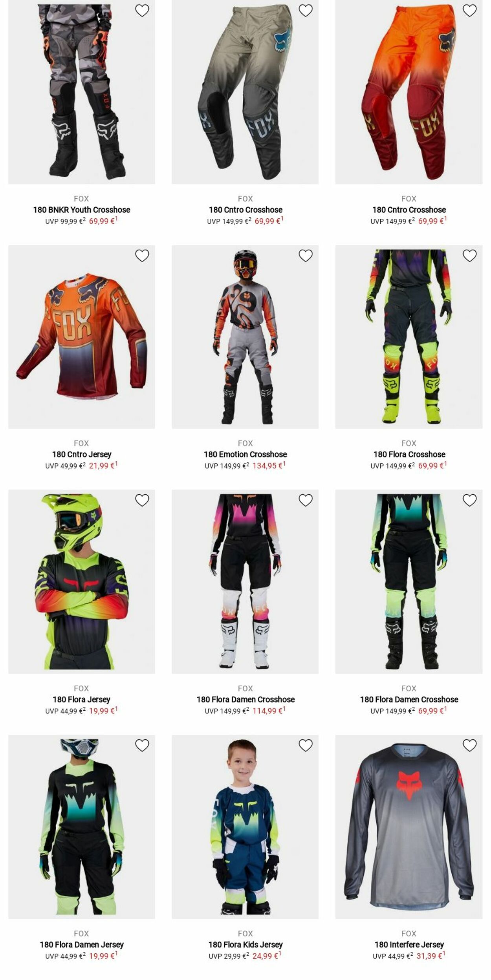Select the 180 Flora Jersey product name

point(82,699)
